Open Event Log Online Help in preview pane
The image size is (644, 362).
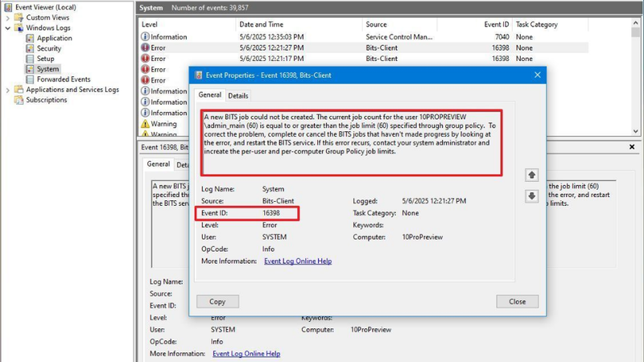246,353
